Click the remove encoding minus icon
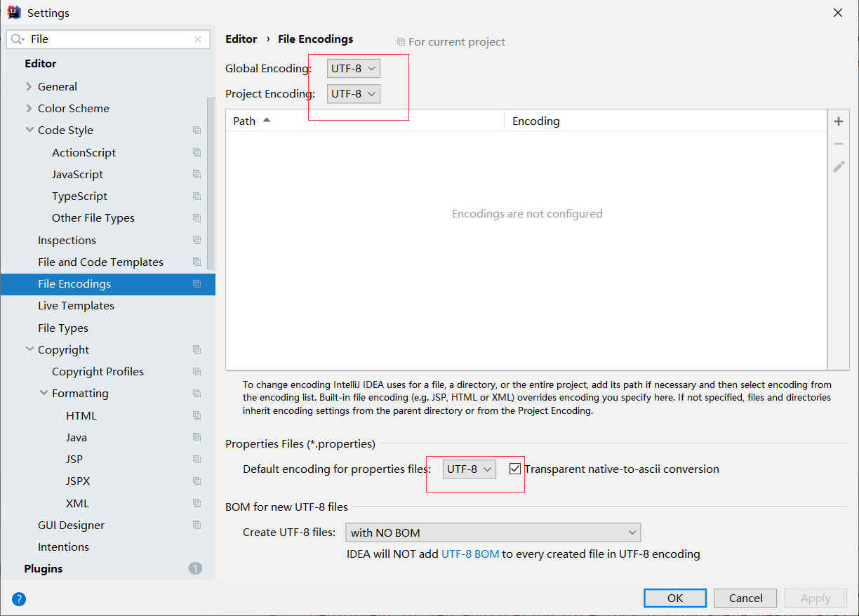The width and height of the screenshot is (859, 616). tap(838, 144)
